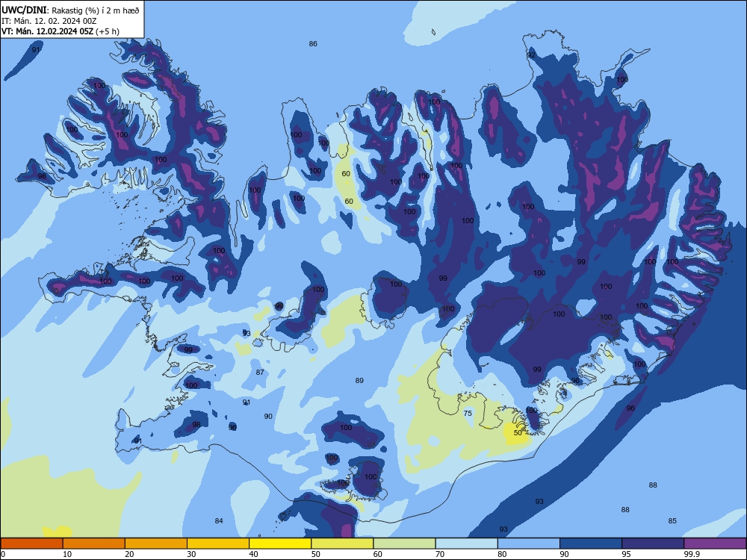Click the humidity value 85 over the ocean
This screenshot has width=747, height=560.
[x=672, y=521]
